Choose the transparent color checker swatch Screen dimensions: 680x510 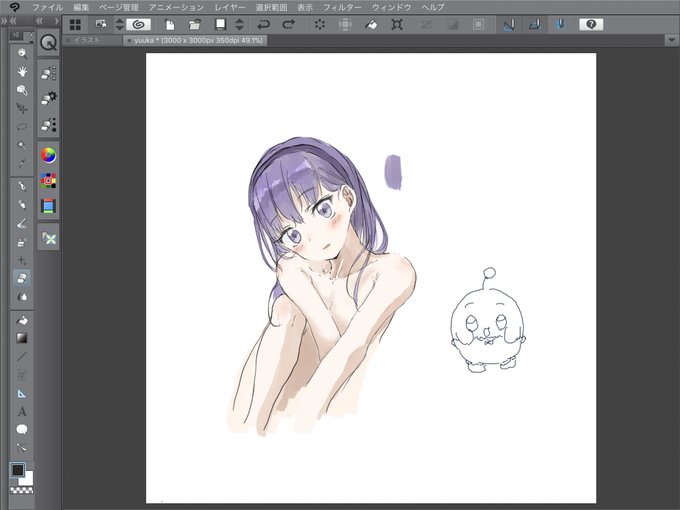(x=22, y=490)
